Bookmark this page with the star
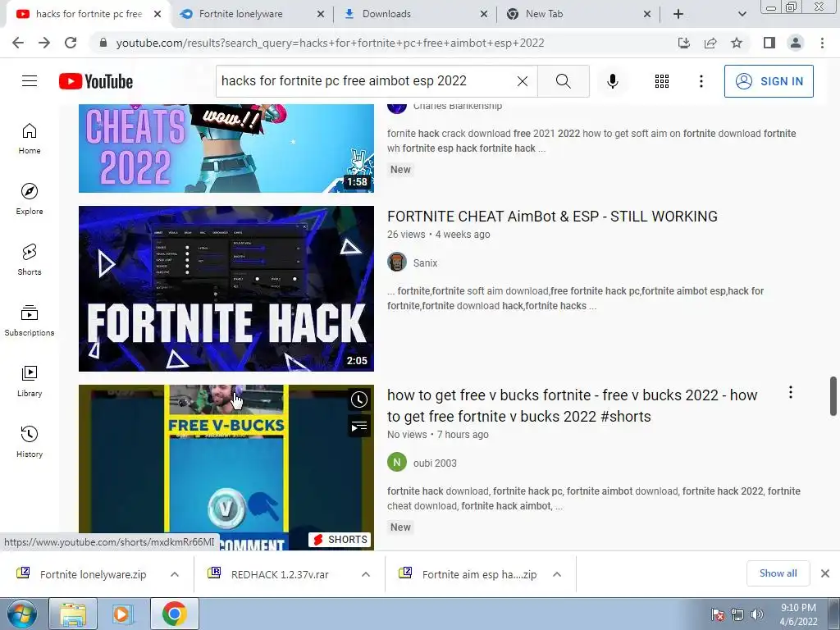 (x=737, y=43)
